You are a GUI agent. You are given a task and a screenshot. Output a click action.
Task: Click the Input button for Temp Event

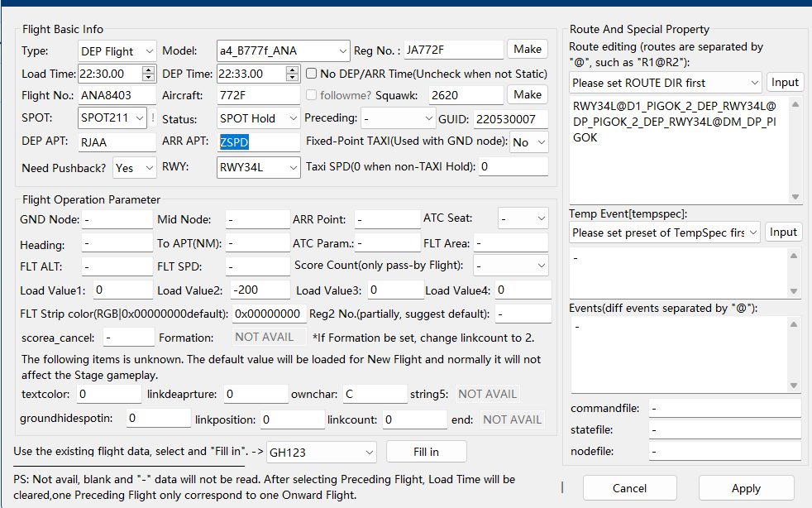[x=785, y=232]
